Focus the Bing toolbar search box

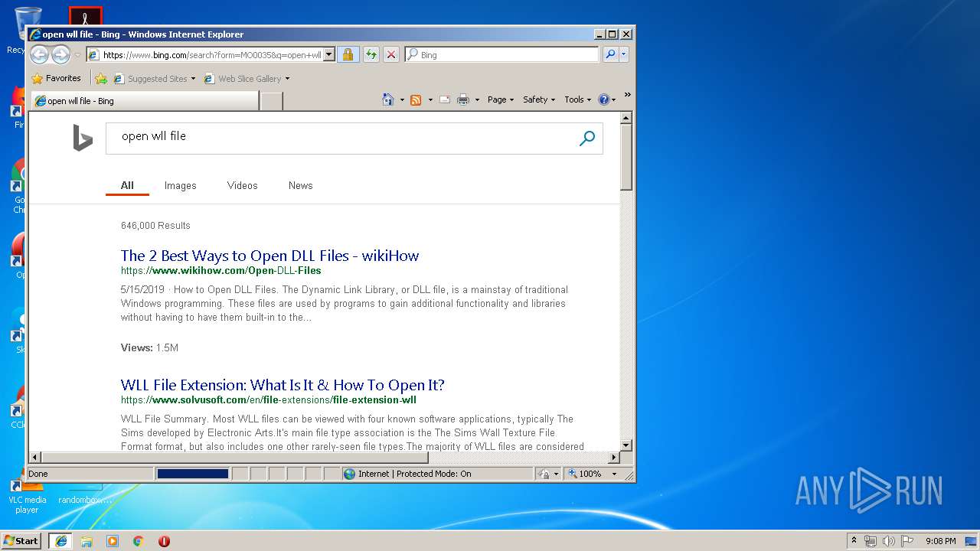click(x=501, y=55)
